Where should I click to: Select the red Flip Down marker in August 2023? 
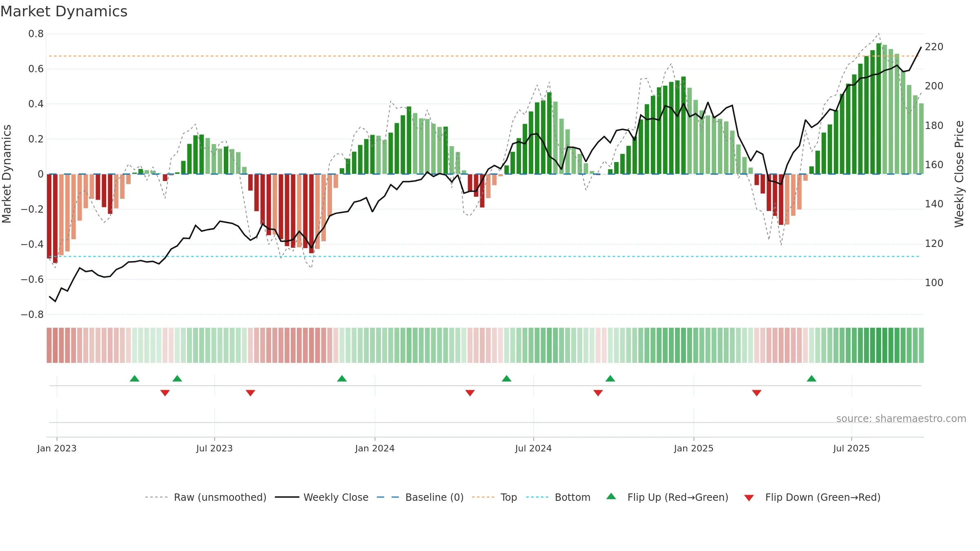[x=251, y=393]
